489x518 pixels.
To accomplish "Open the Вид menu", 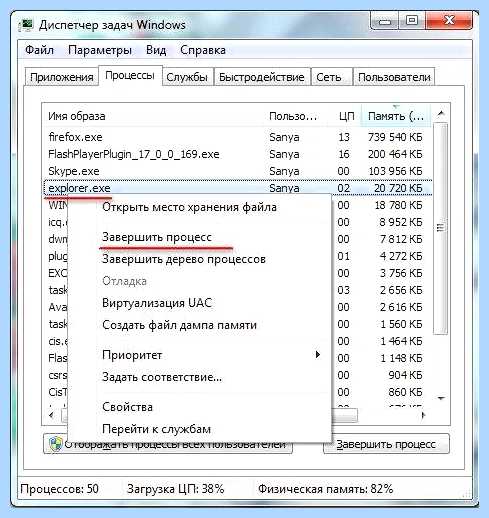I will click(x=156, y=50).
